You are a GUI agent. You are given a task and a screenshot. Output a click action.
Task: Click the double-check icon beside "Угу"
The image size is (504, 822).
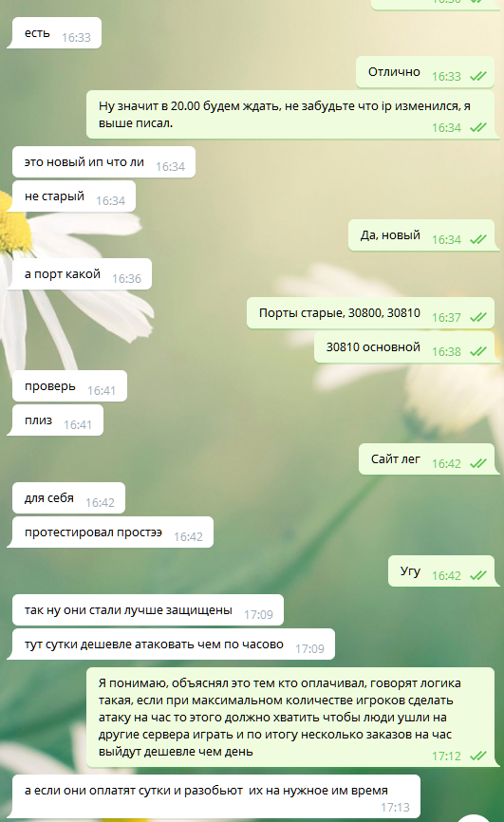tap(477, 575)
